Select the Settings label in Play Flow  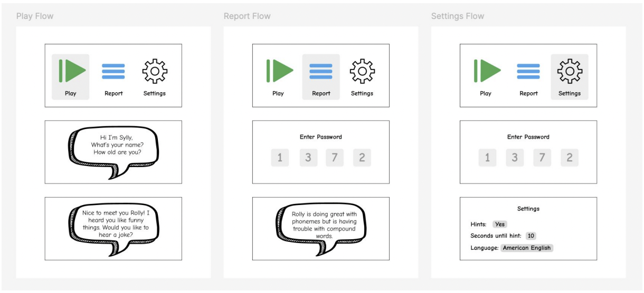(155, 93)
